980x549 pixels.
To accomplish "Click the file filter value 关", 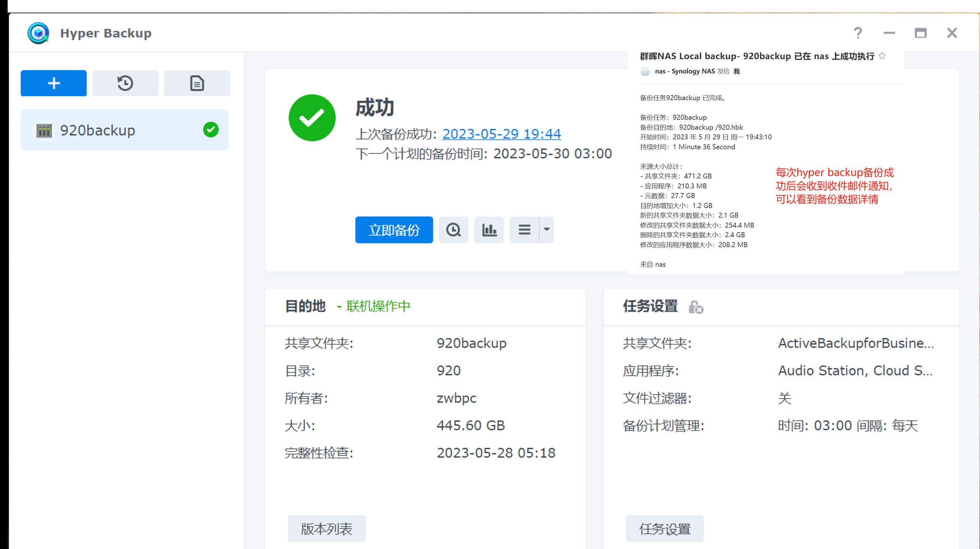I will (x=785, y=398).
